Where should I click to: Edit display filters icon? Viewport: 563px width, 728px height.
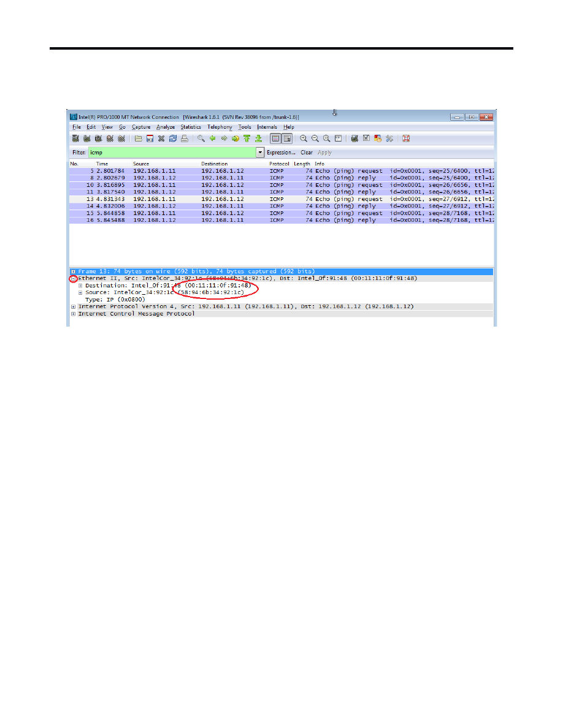(366, 138)
